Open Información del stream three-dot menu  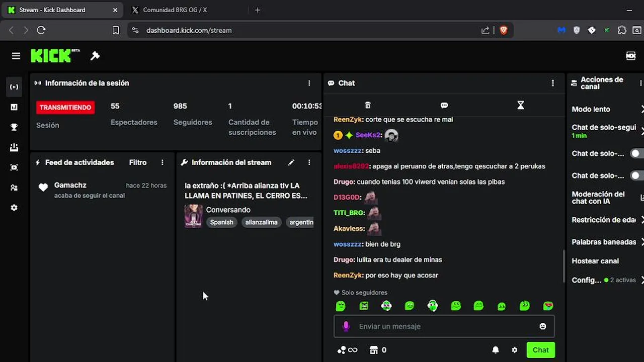click(309, 162)
